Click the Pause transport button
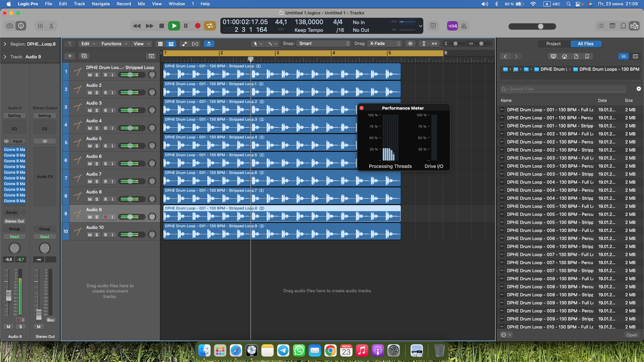 186,26
